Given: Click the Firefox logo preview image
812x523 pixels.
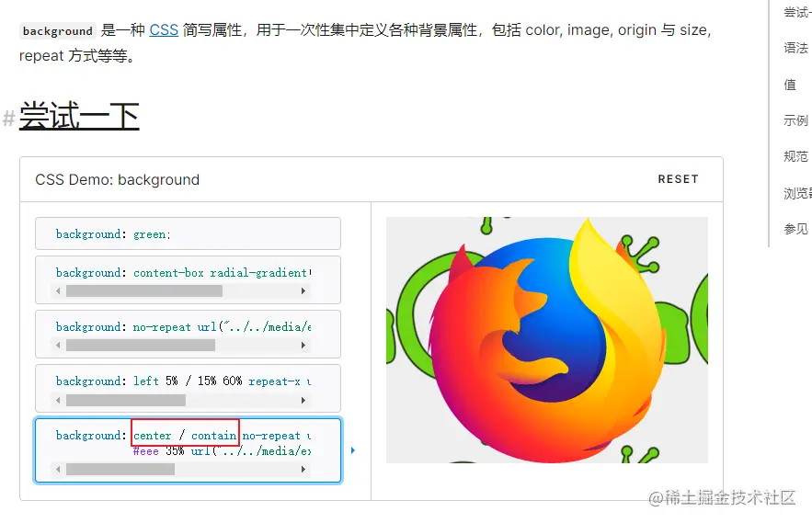Looking at the screenshot, I should 547,340.
